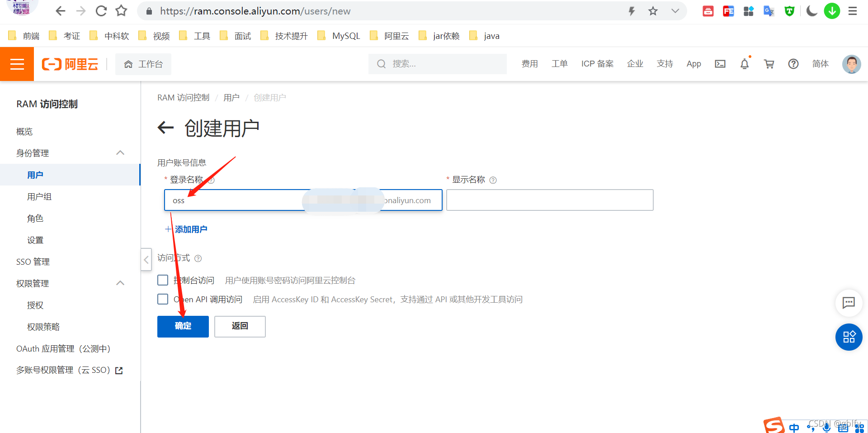The image size is (868, 433).
Task: Collapse the 身份管理 sidebar section
Action: [x=120, y=152]
